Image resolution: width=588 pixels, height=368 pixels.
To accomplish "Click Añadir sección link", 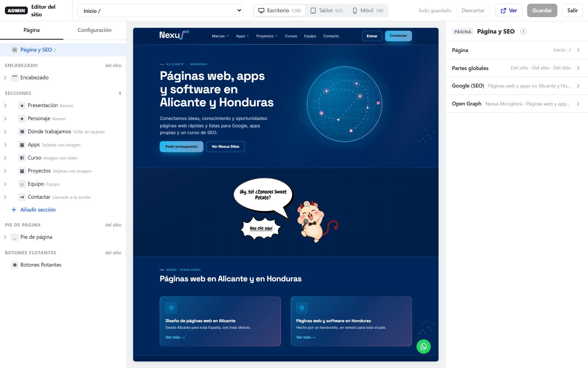I will [33, 210].
